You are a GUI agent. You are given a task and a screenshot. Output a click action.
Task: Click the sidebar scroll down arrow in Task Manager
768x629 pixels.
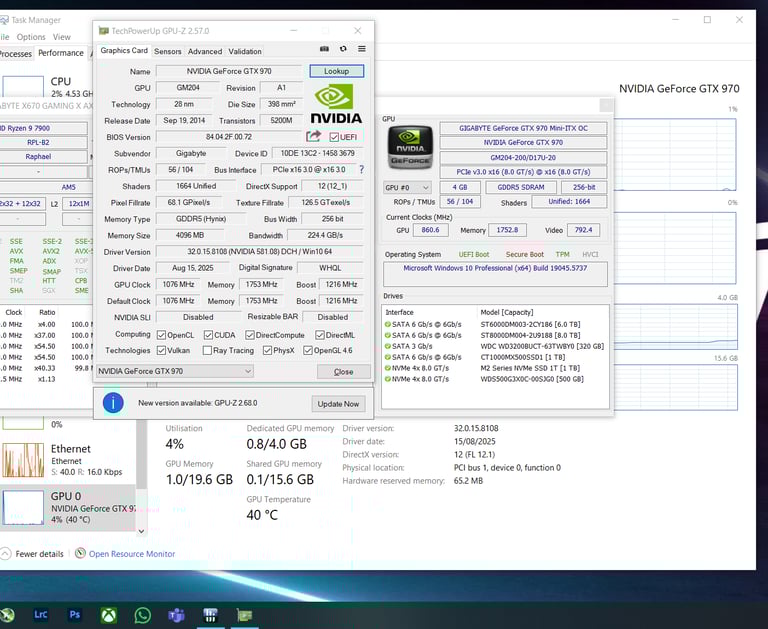[141, 532]
